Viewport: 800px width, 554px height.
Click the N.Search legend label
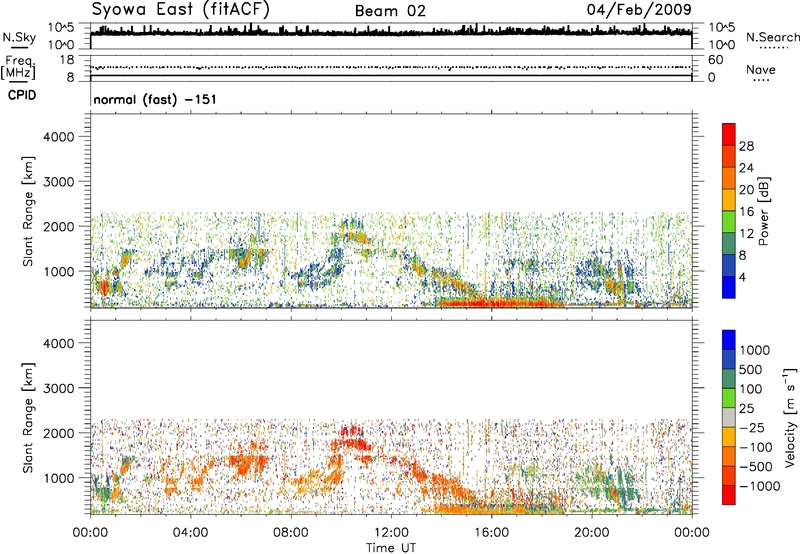[x=772, y=37]
